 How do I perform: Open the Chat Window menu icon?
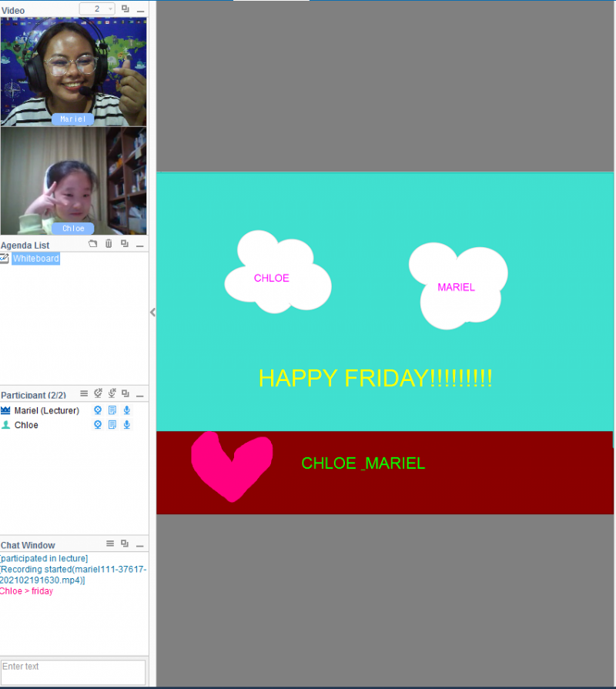tap(110, 544)
